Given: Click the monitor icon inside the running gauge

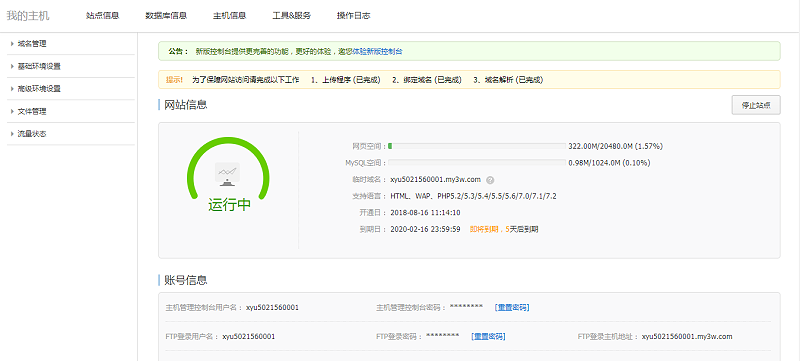Looking at the screenshot, I should [228, 174].
